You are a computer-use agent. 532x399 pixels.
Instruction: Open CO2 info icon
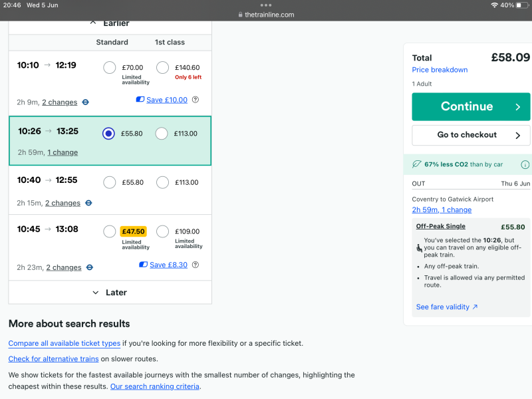(525, 164)
